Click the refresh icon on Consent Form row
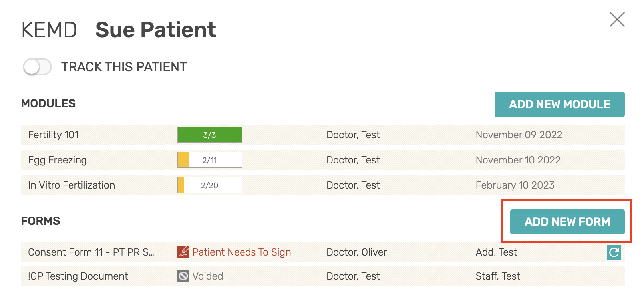The image size is (644, 290). click(x=614, y=252)
